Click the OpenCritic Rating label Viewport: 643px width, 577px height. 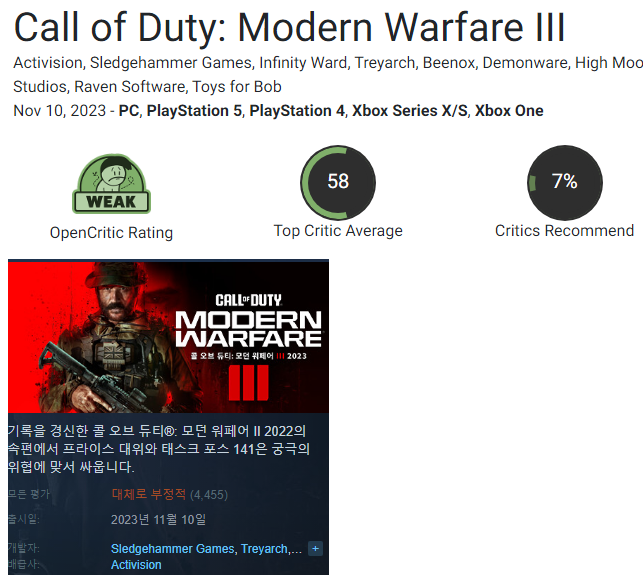point(112,233)
